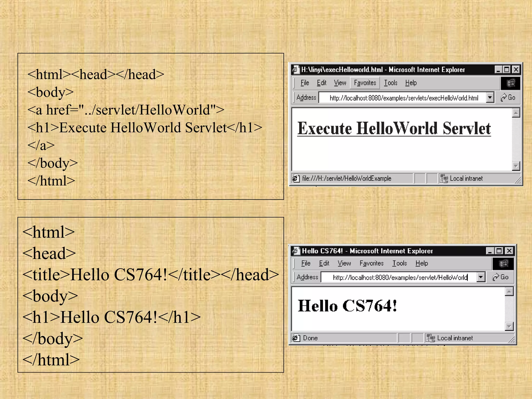The height and width of the screenshot is (399, 532).
Task: Open Tools menu in Hello CS764! window
Action: click(x=400, y=263)
